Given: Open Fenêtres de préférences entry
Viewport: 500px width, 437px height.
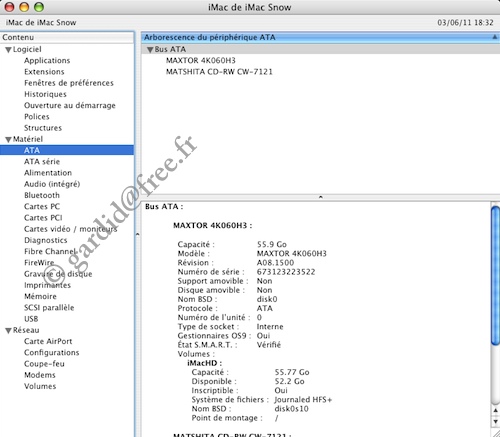Looking at the screenshot, I should tap(69, 83).
